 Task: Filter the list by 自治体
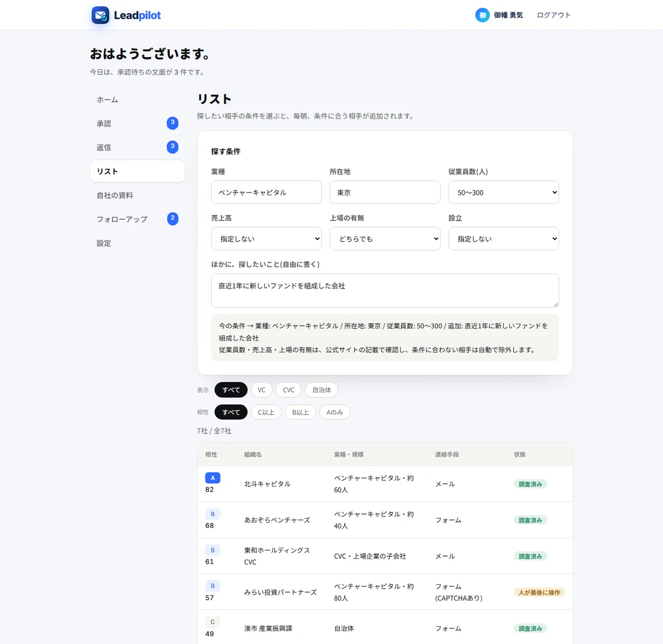322,390
